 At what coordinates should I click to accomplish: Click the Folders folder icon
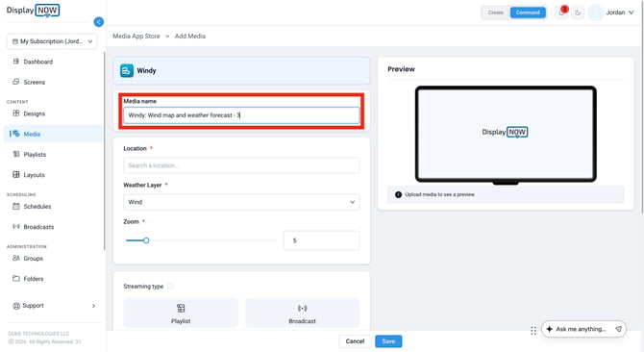pos(16,279)
